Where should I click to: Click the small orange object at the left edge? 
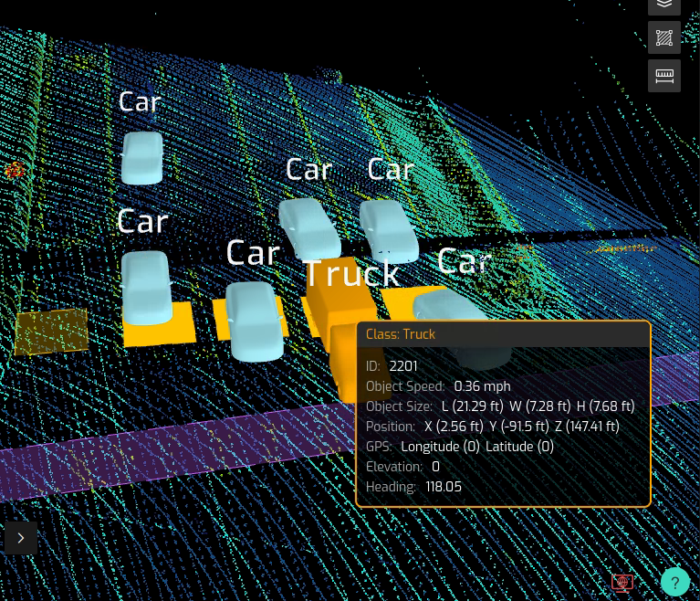14,170
